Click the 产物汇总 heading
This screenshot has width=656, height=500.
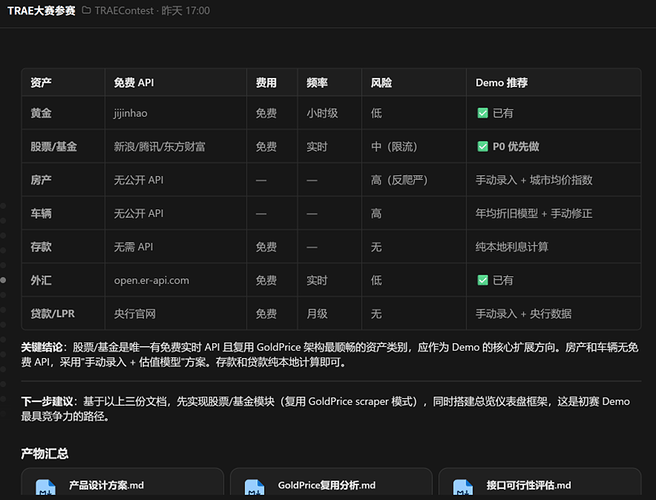(44, 454)
